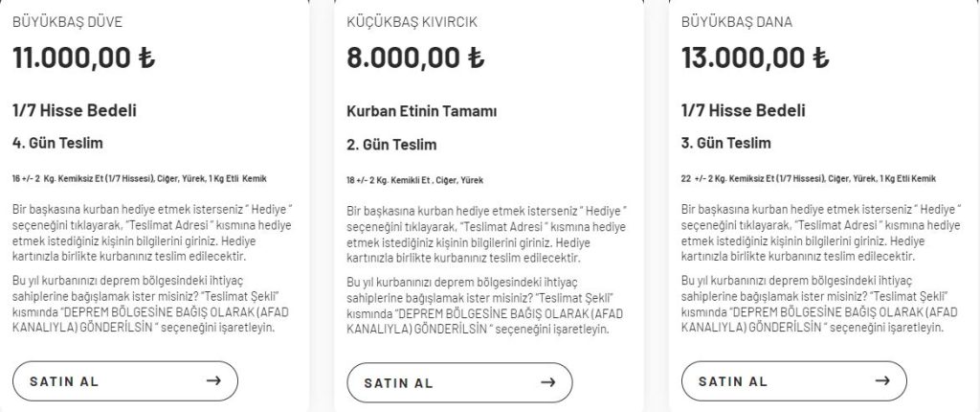Click the arrow icon in the Büyükbaş Düve button
The height and width of the screenshot is (412, 980).
[213, 380]
